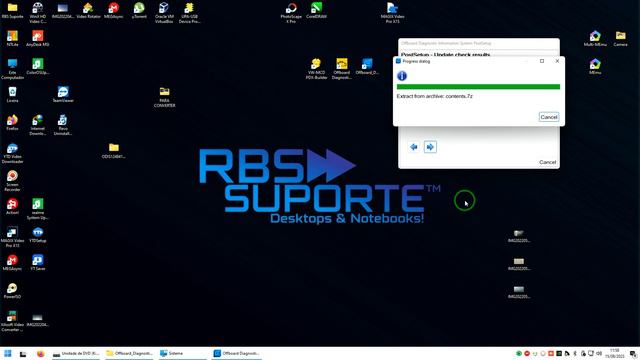Select YTDSetup desktop icon
640x360 pixels.
[x=38, y=235]
